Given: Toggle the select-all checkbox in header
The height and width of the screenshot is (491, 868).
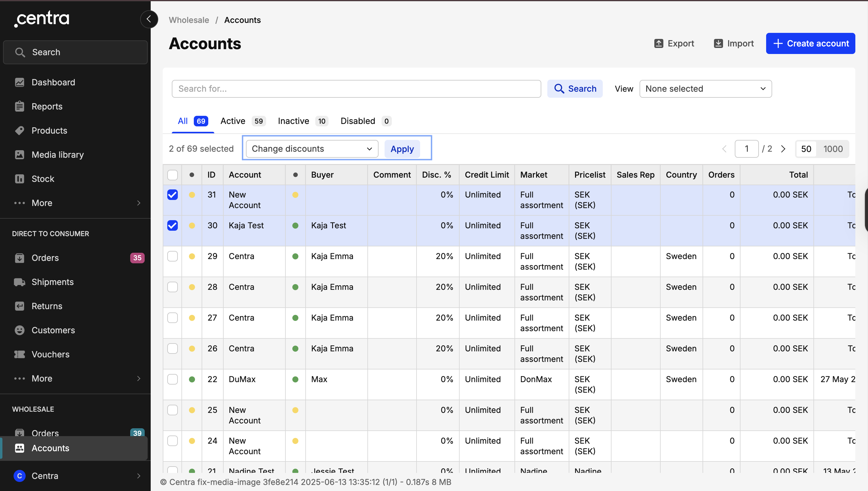Looking at the screenshot, I should tap(172, 175).
